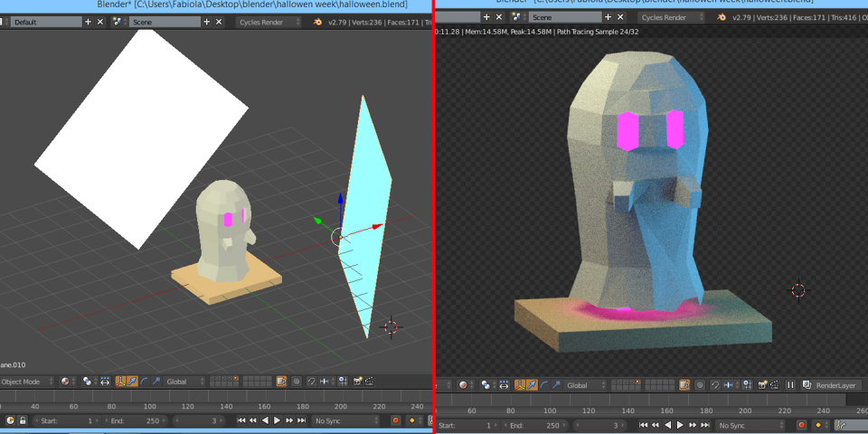This screenshot has width=868, height=434.
Task: Click manipulate center points icon in left viewport
Action: click(105, 382)
